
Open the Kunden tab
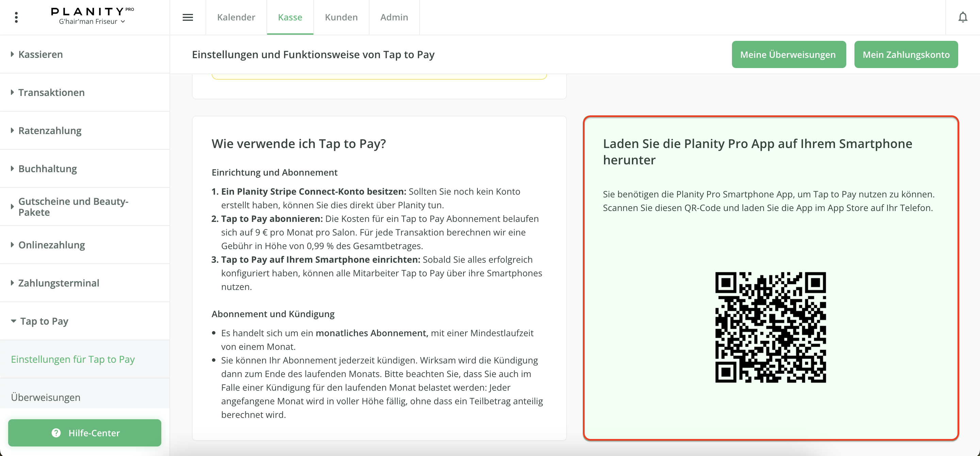(341, 17)
